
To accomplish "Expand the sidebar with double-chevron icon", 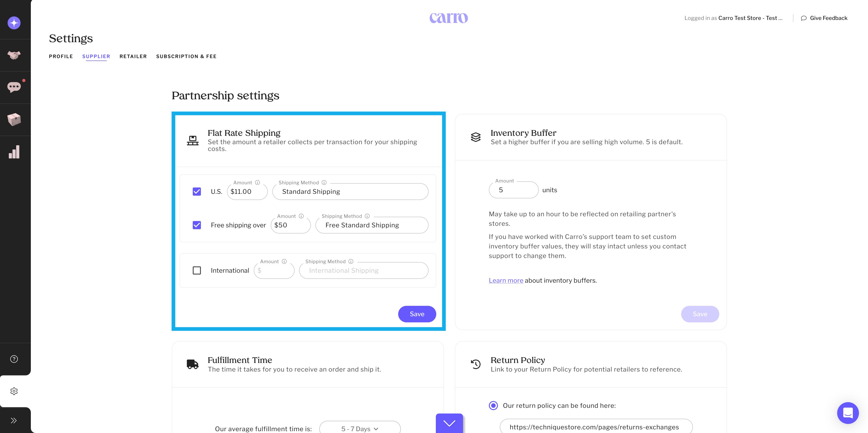I will (x=14, y=420).
